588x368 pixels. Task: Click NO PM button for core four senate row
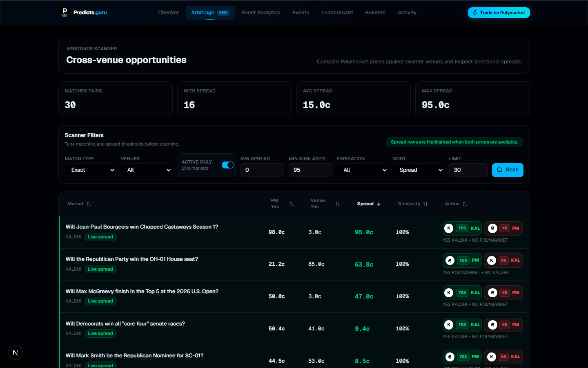pyautogui.click(x=503, y=325)
